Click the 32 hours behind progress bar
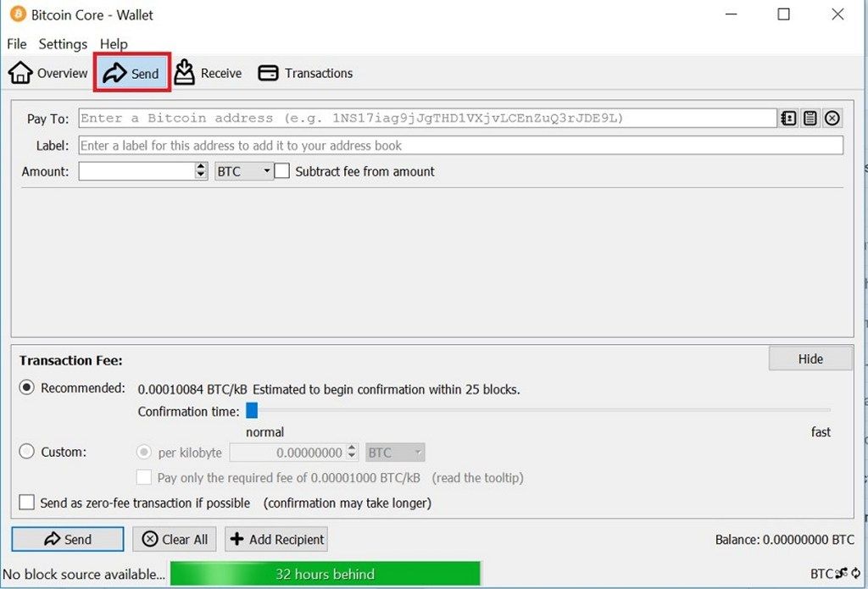This screenshot has width=868, height=589. point(325,574)
